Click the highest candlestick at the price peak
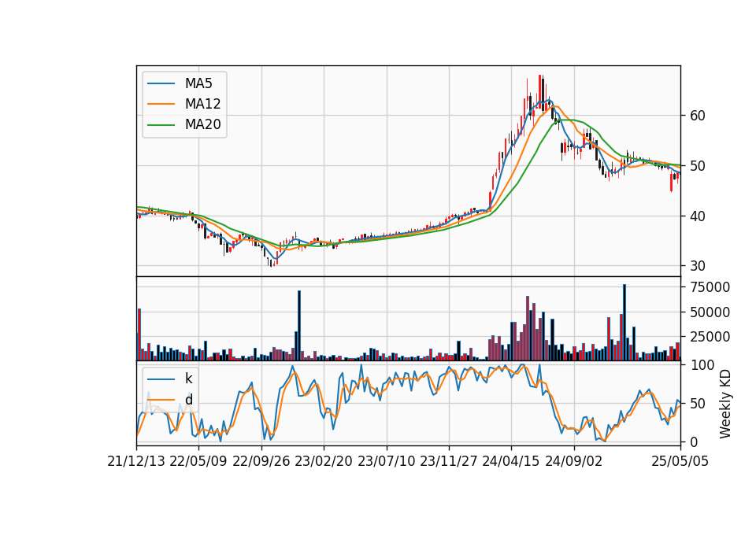 pos(540,90)
